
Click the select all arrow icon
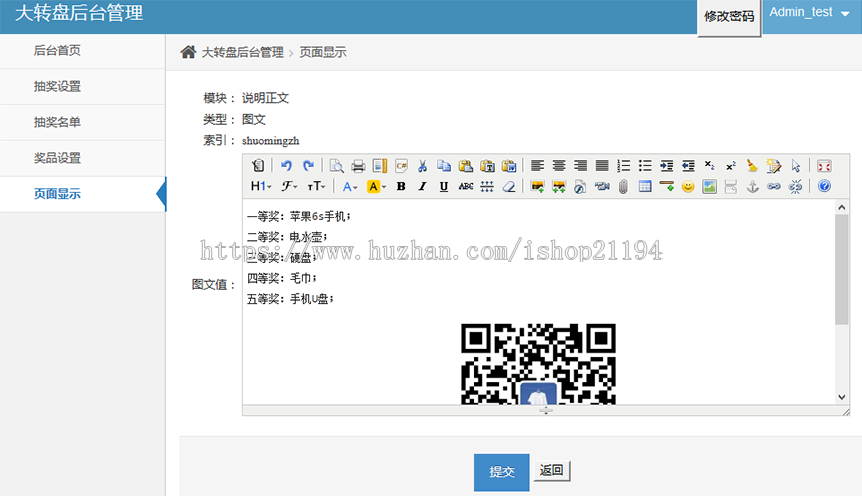pyautogui.click(x=796, y=166)
